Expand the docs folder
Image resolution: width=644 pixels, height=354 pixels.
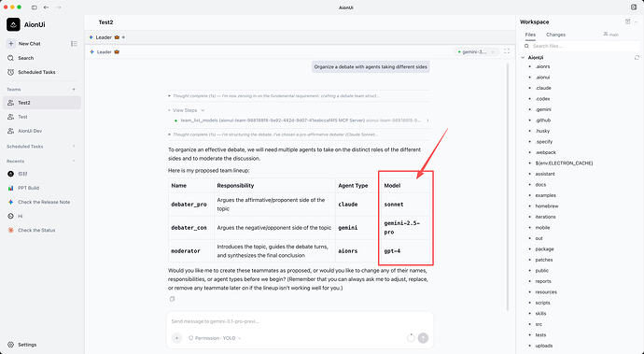click(540, 185)
